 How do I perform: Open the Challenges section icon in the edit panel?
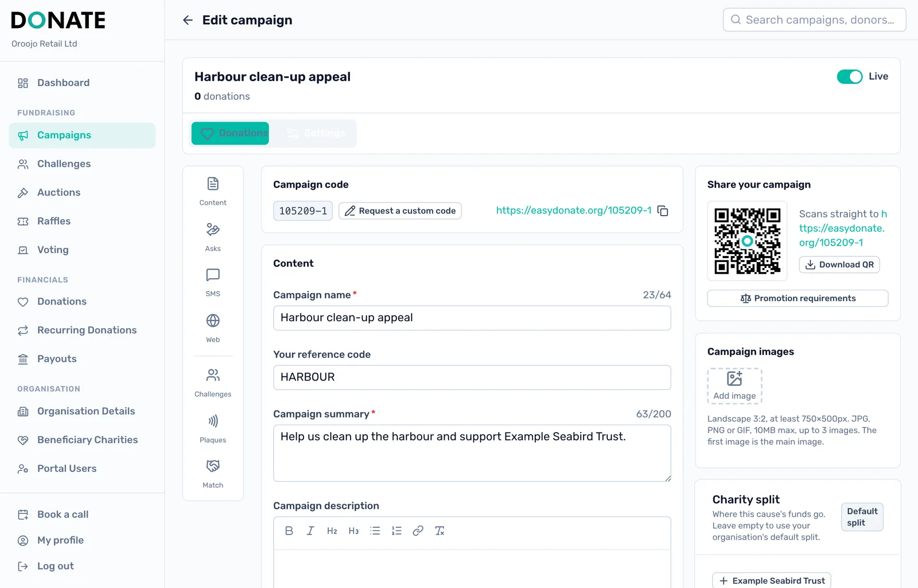click(x=213, y=383)
